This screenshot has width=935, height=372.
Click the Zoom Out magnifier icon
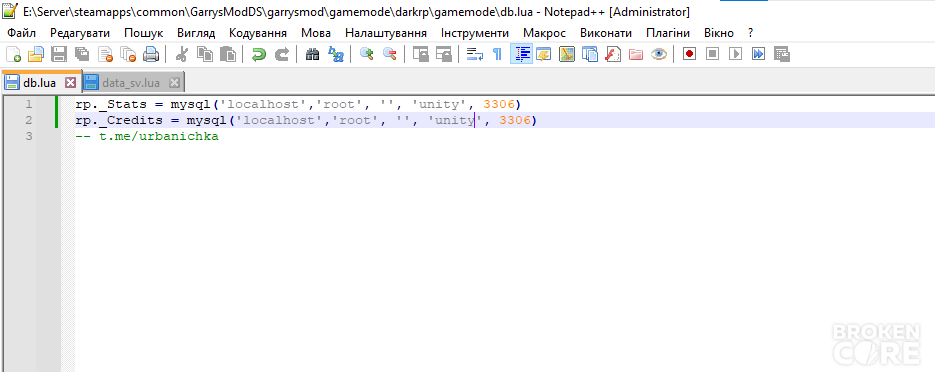390,55
